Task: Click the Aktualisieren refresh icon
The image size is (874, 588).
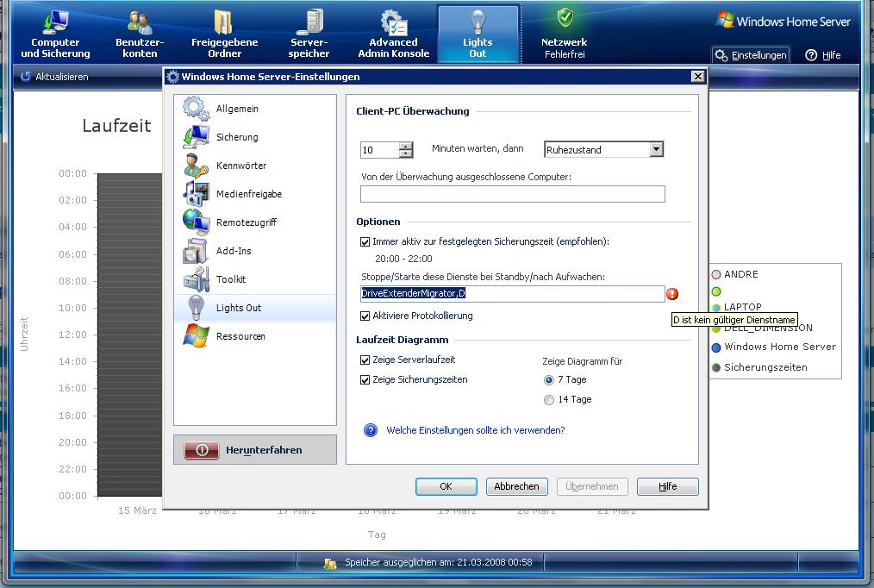Action: pyautogui.click(x=25, y=77)
